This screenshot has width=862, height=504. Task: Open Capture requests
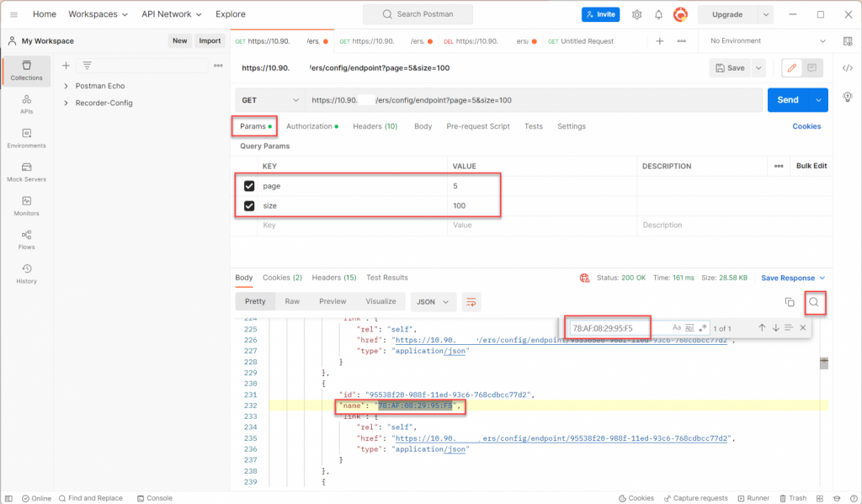pos(695,497)
